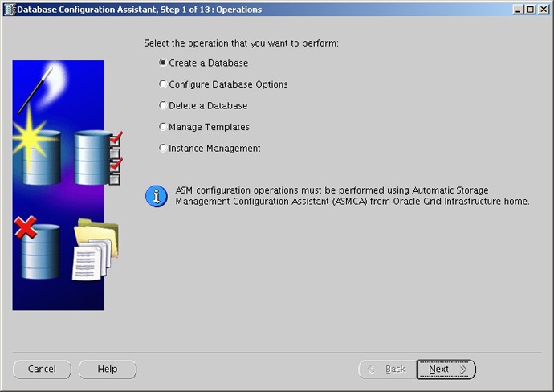
Task: Click the database cylinder with checkboxes image
Action: pos(98,157)
